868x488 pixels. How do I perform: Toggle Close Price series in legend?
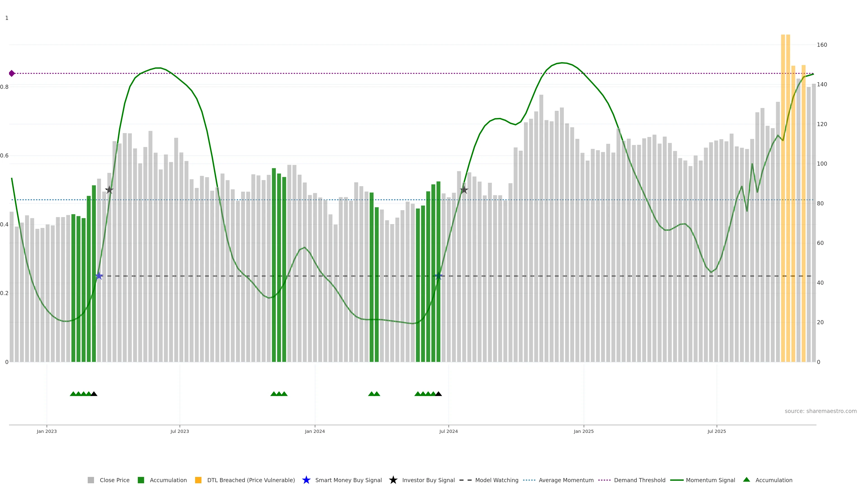(114, 480)
